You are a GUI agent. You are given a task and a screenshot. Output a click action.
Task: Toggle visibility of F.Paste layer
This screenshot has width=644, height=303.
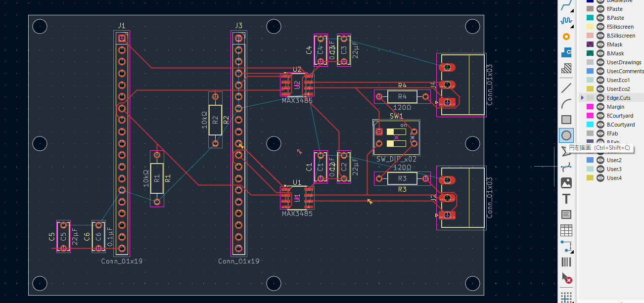pyautogui.click(x=600, y=9)
